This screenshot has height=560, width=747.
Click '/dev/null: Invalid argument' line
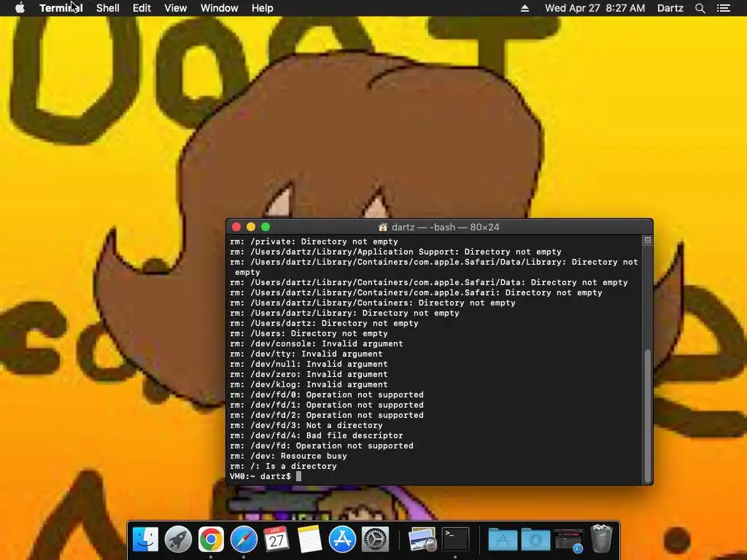coord(309,365)
